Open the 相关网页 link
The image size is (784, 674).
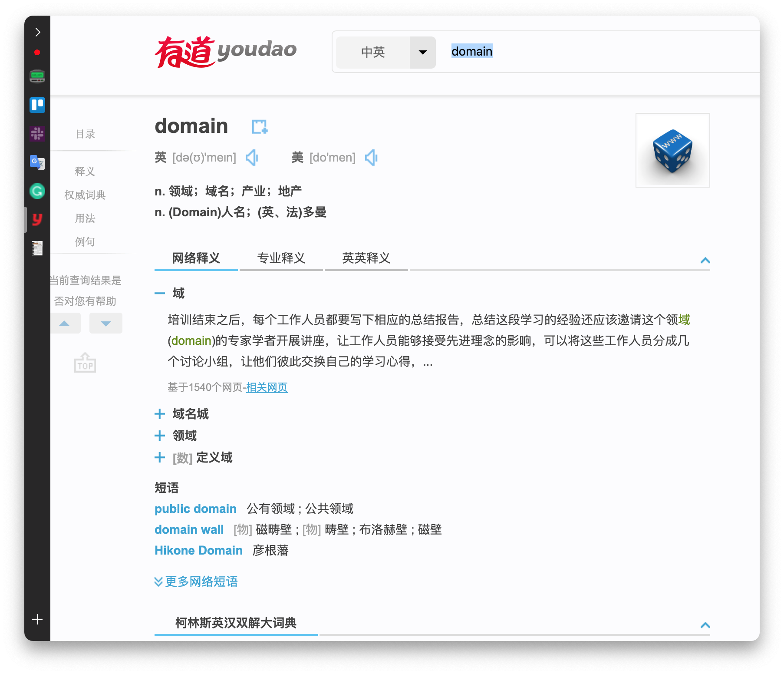tap(267, 387)
